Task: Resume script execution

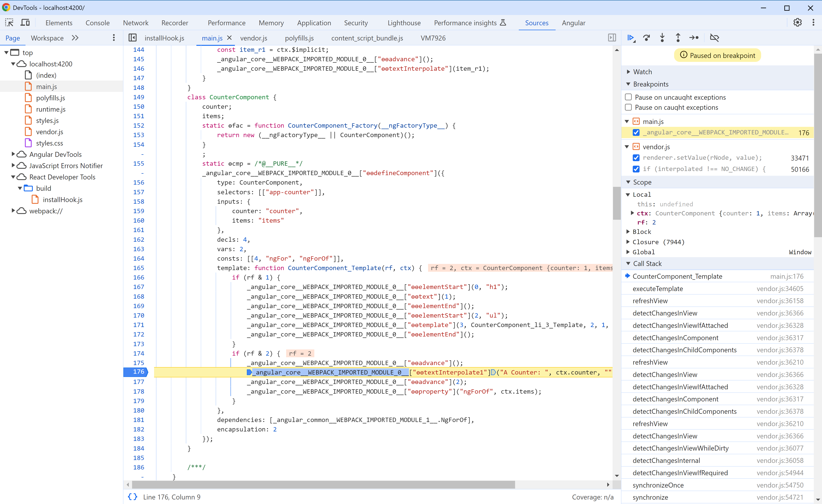Action: click(631, 38)
